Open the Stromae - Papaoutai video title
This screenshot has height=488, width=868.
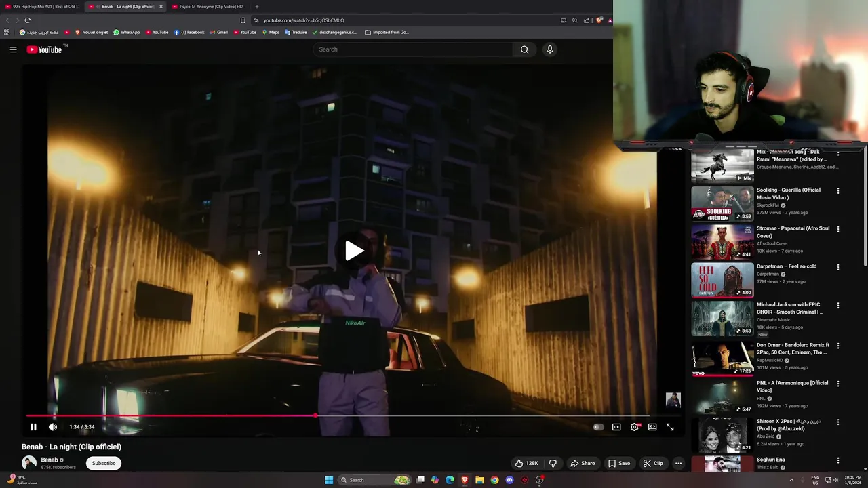tap(793, 232)
